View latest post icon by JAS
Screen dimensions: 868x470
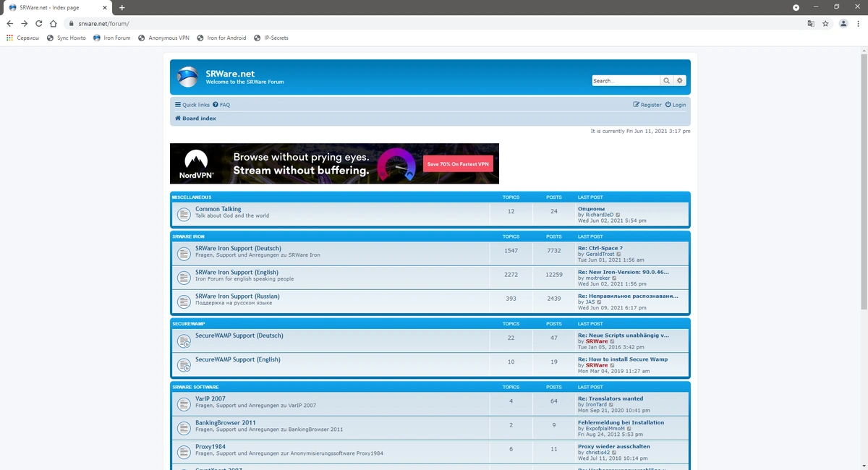(x=599, y=302)
